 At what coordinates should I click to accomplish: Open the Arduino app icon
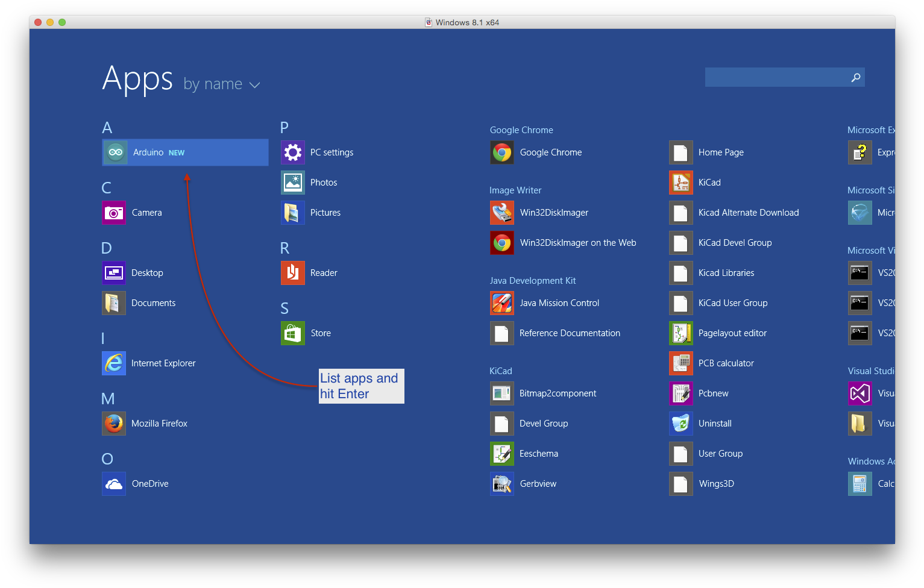pos(115,152)
